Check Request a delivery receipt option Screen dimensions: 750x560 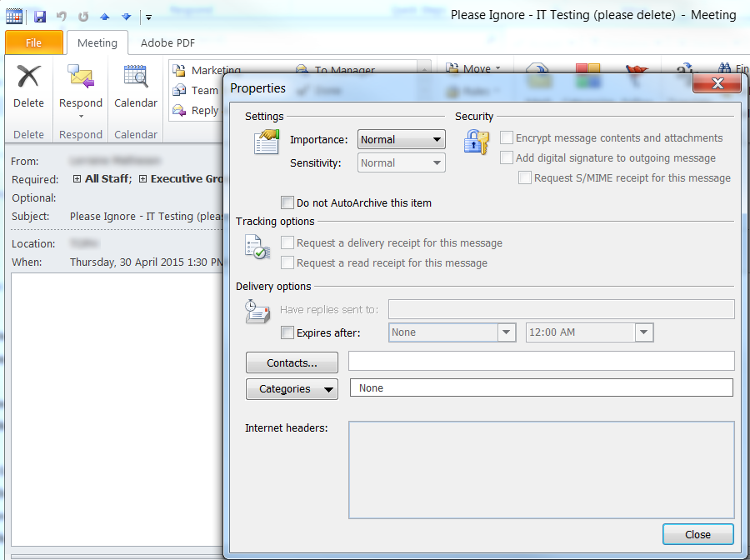(287, 243)
